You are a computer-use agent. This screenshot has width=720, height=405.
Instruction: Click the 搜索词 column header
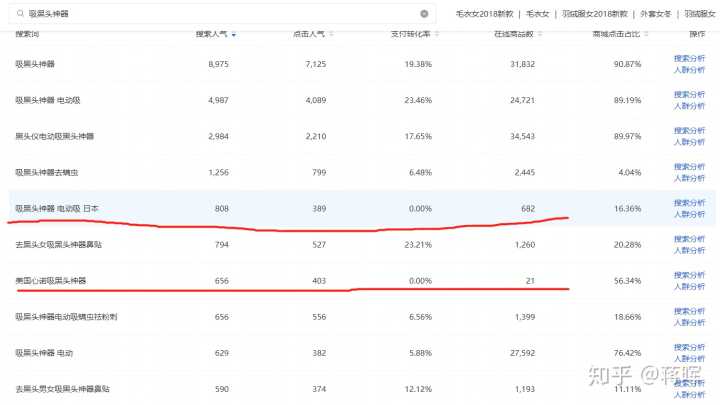27,34
